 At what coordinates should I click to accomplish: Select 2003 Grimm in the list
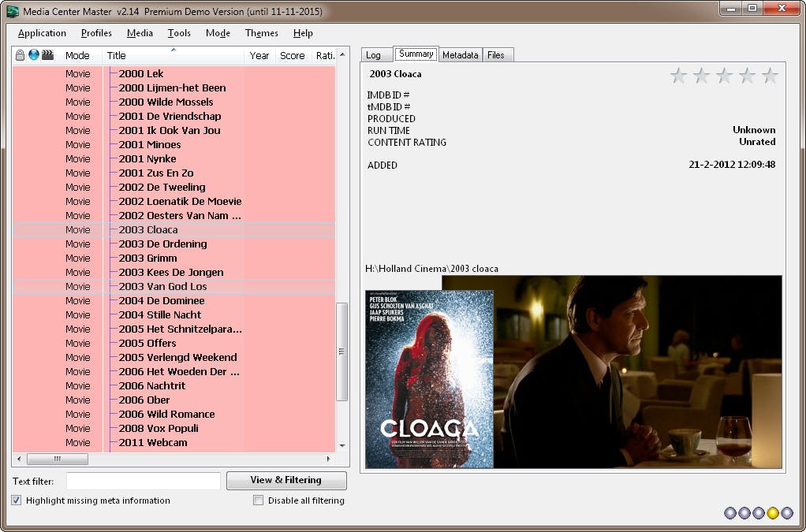pos(174,258)
